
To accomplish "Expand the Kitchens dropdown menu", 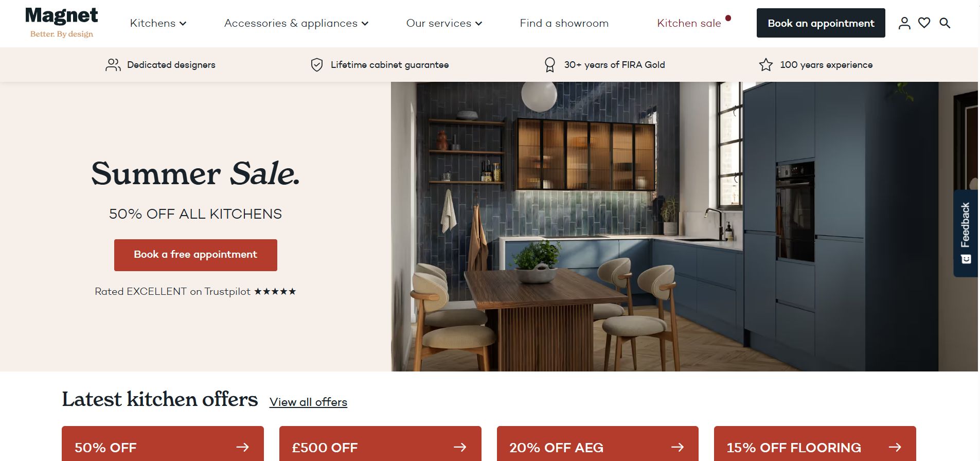I will [x=158, y=23].
